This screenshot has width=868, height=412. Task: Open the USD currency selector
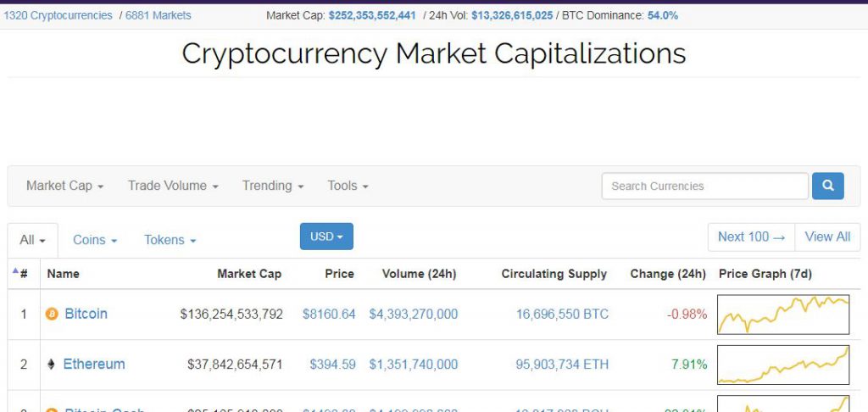[x=326, y=237]
